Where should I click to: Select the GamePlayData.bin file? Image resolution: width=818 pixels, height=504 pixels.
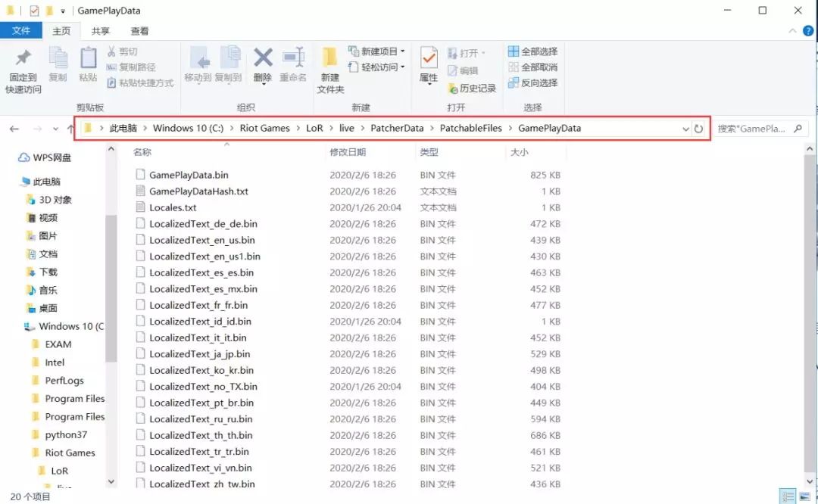189,175
